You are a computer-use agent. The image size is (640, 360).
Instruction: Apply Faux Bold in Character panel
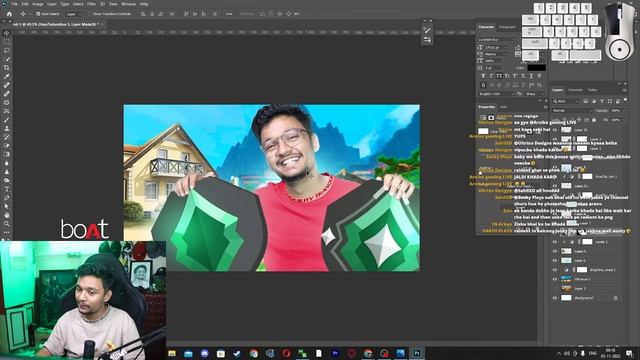click(x=483, y=76)
